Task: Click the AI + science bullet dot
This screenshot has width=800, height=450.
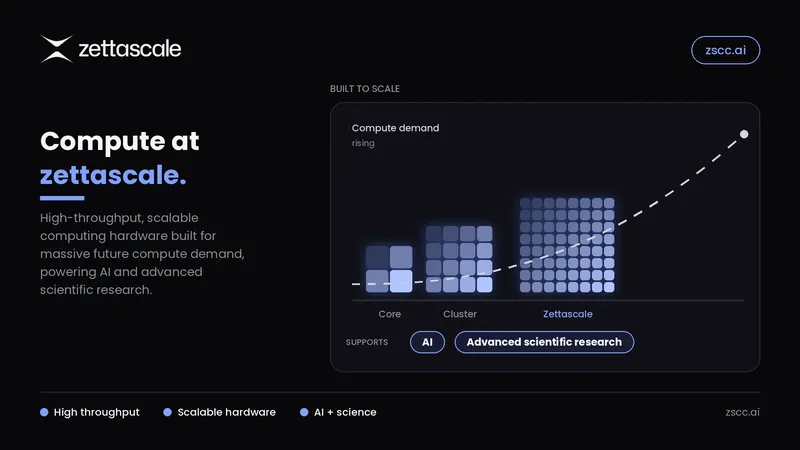Action: coord(304,412)
